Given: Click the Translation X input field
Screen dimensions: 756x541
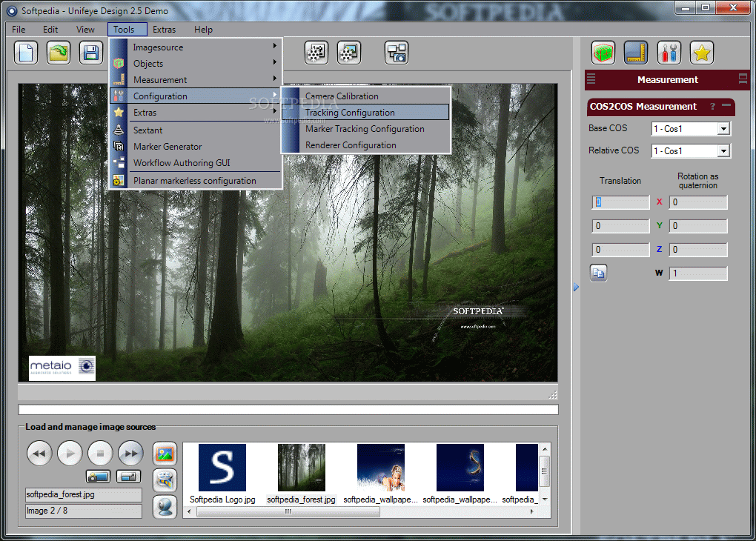Looking at the screenshot, I should click(620, 202).
